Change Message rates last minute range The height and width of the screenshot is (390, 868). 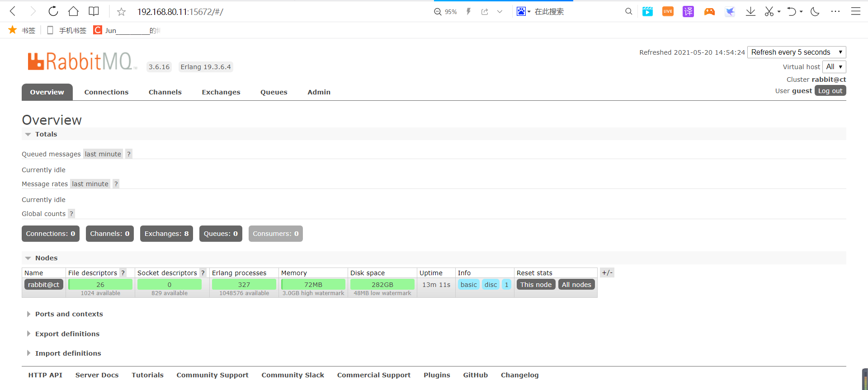point(90,184)
